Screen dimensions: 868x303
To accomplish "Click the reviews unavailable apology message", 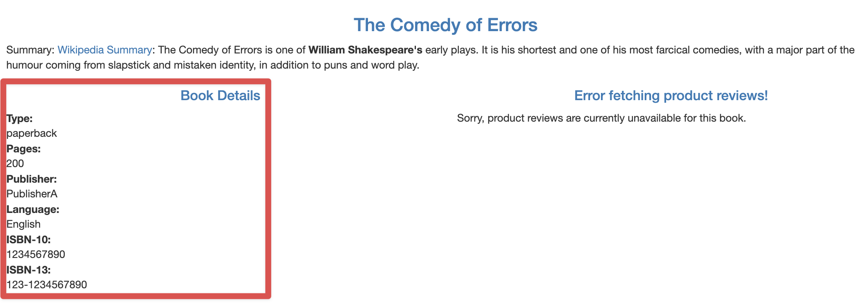I will point(601,118).
